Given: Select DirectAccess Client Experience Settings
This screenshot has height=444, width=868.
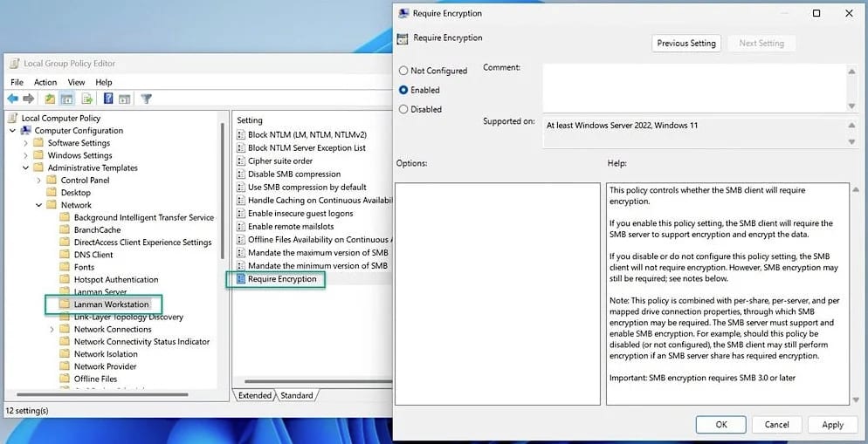Looking at the screenshot, I should (x=143, y=242).
